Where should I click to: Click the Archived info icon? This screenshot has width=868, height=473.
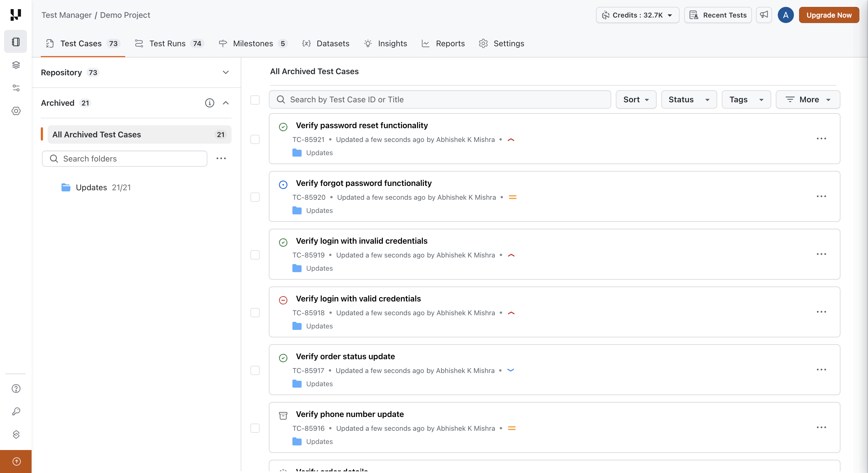tap(209, 103)
